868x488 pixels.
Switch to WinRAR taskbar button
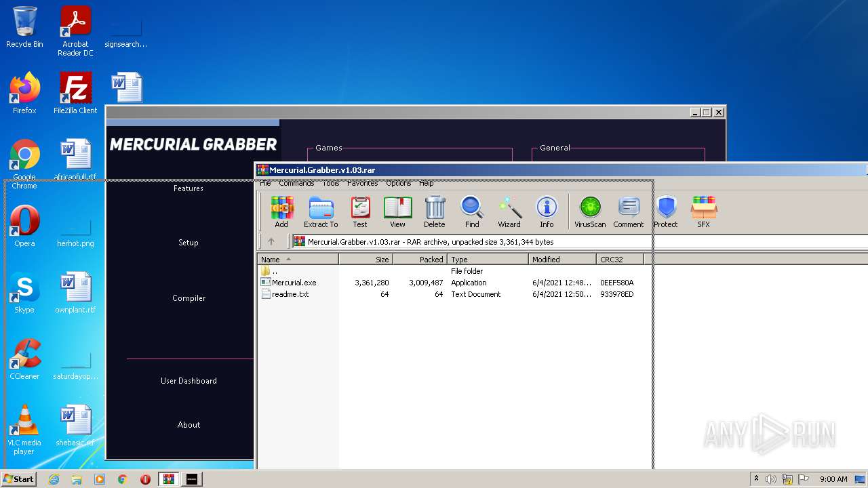tap(169, 479)
